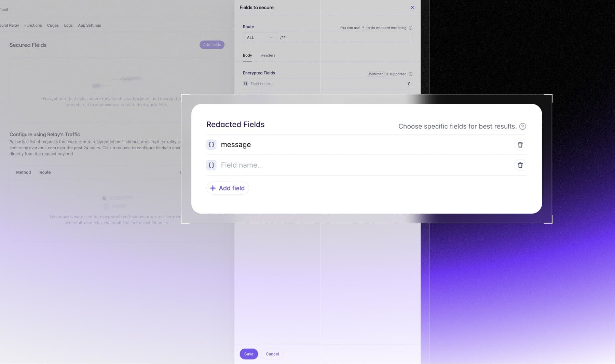
Task: Delete the Encrypted Fields entry with trash icon
Action: [x=409, y=84]
